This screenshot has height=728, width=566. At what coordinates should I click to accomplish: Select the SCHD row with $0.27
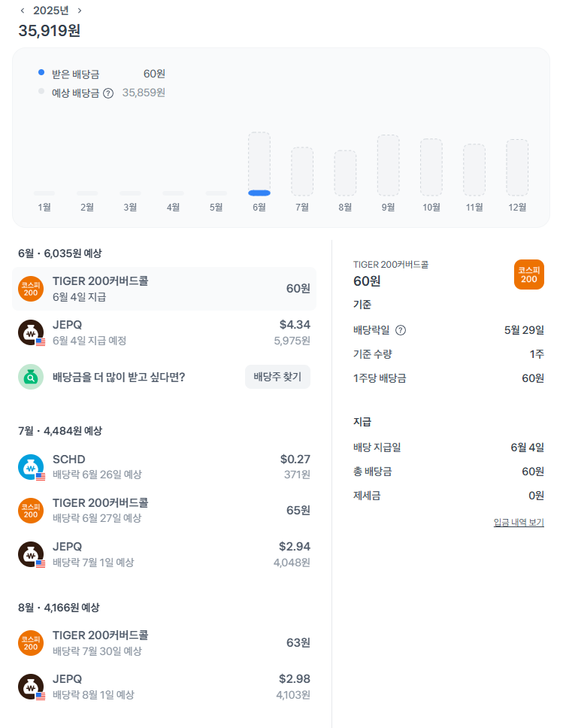pyautogui.click(x=164, y=466)
